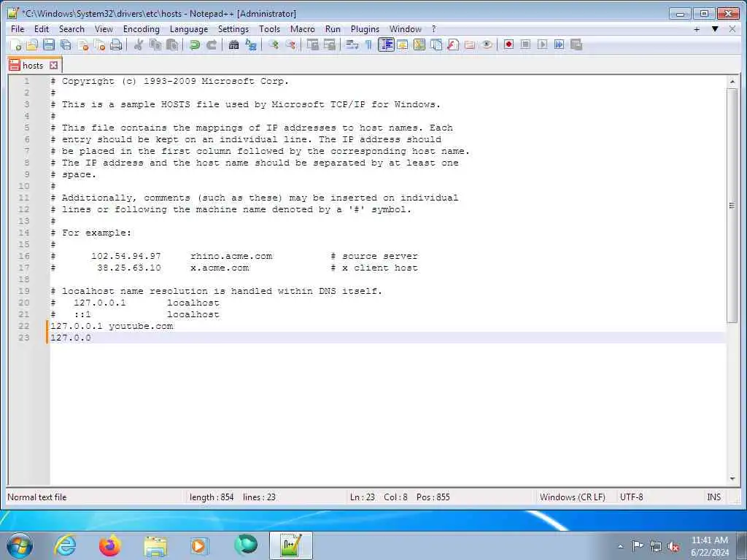Screen dimensions: 747x560
Task: Place cursor in line '127.0.0.1 youtube.com'
Action: 112,326
